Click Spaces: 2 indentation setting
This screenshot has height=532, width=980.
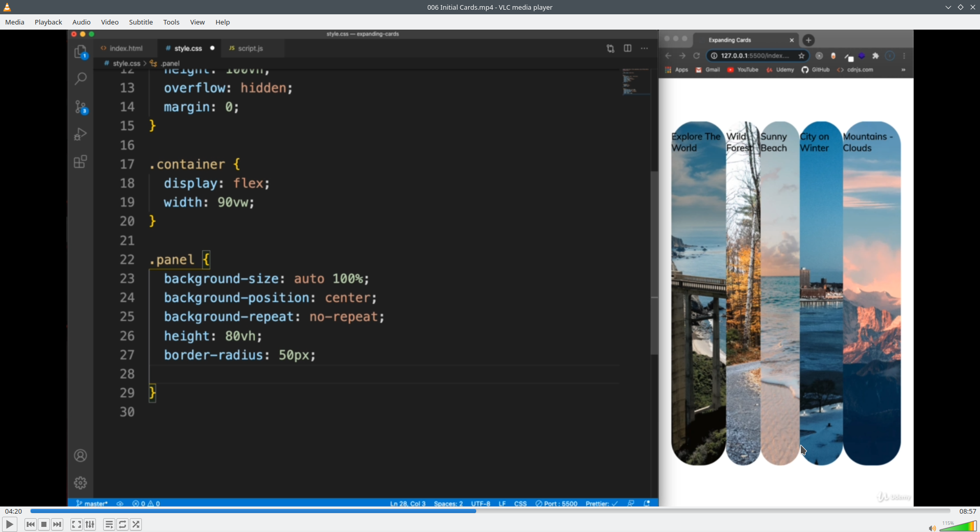point(449,503)
